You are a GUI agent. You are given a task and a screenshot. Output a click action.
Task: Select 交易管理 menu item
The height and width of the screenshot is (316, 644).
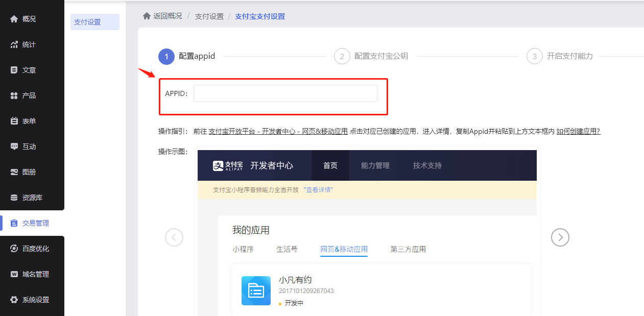[32, 223]
